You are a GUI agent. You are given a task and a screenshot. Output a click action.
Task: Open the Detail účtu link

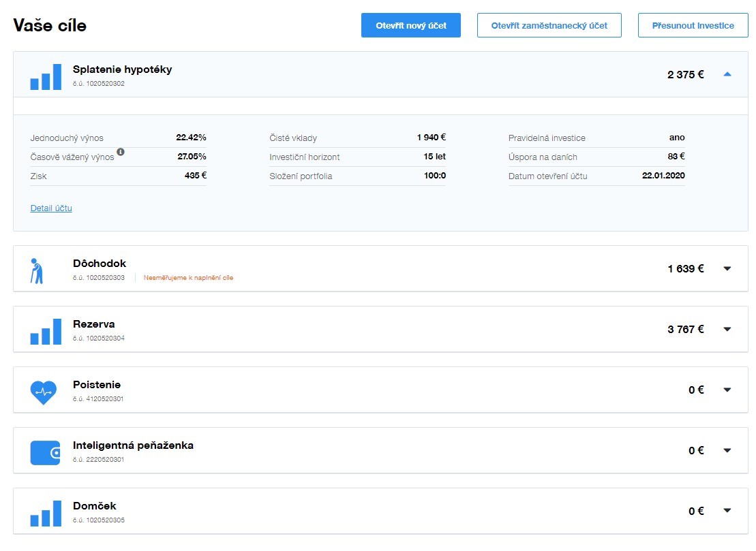coord(51,208)
